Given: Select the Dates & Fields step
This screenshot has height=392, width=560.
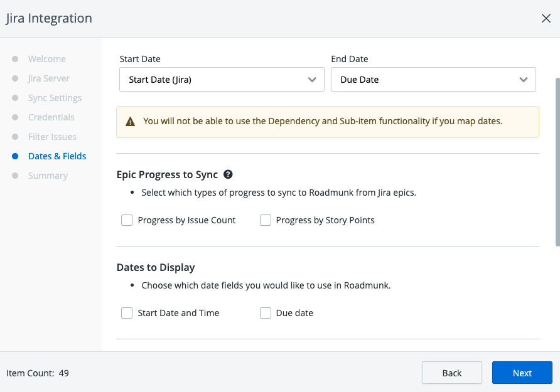Looking at the screenshot, I should [x=57, y=156].
